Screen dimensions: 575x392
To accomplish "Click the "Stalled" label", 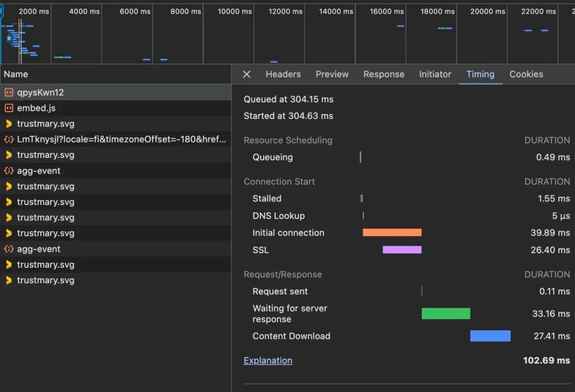I will coord(267,198).
